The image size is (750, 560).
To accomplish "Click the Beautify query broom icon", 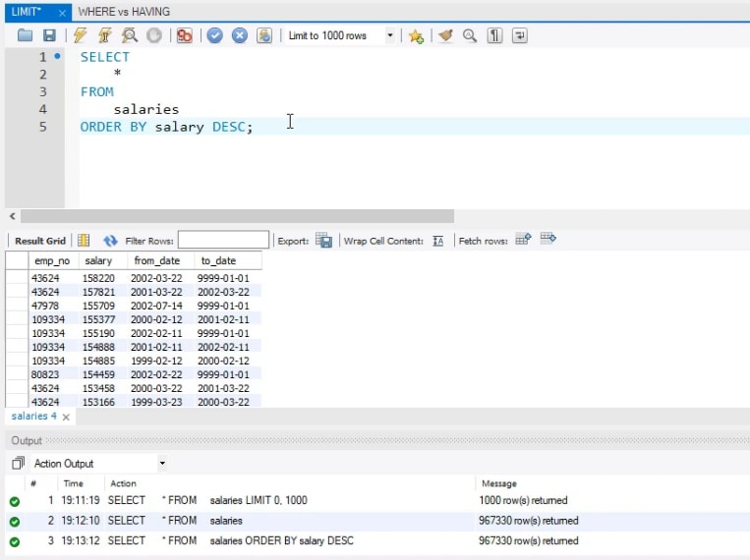I will [x=446, y=35].
